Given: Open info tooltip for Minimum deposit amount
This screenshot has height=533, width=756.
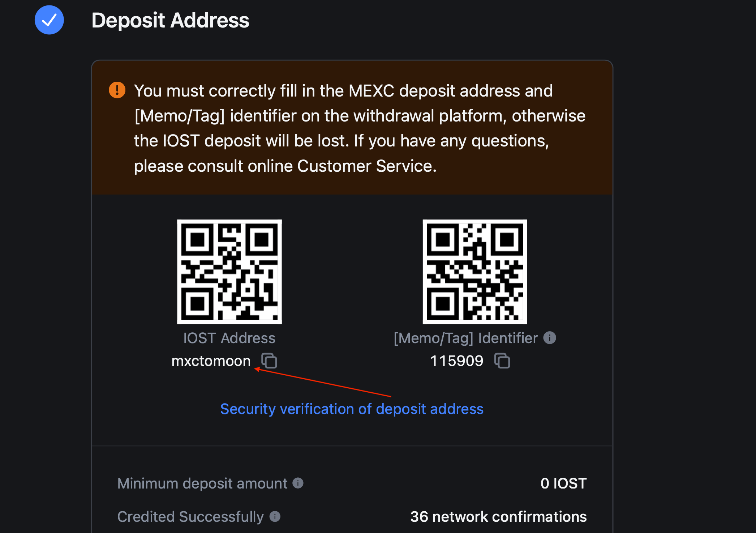Looking at the screenshot, I should (298, 483).
